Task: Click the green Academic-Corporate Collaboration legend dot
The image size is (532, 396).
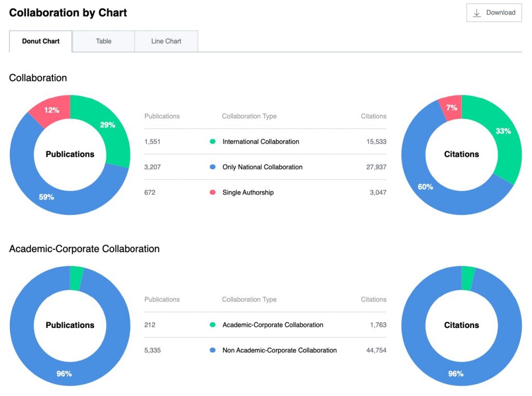Action: tap(212, 325)
